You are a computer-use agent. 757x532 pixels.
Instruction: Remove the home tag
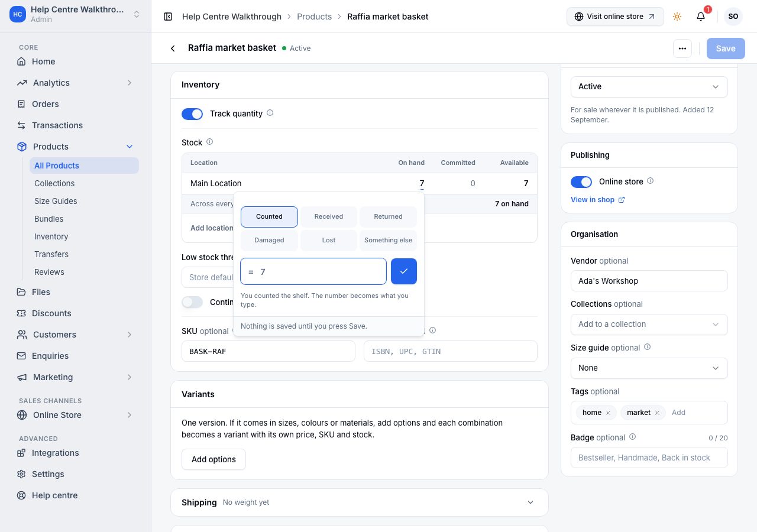pyautogui.click(x=608, y=413)
